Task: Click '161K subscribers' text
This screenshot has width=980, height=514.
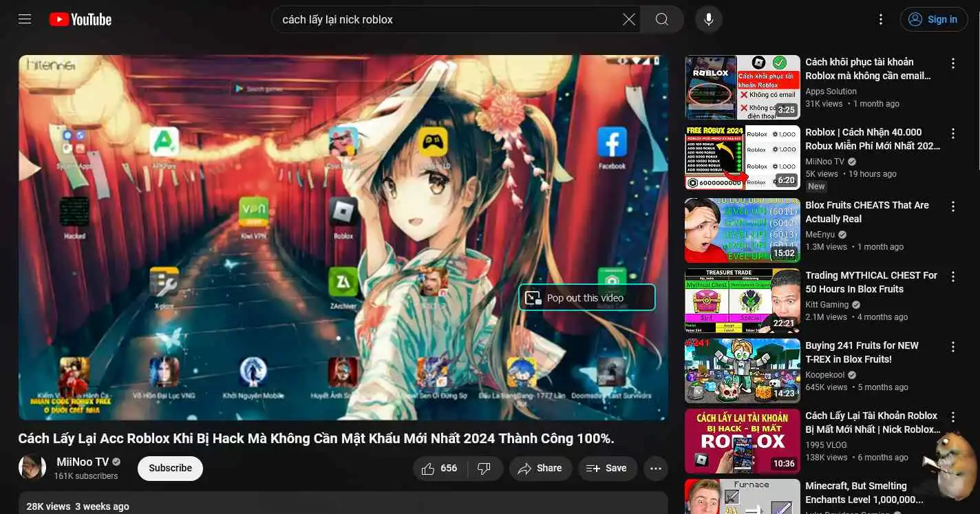Action: click(x=86, y=476)
